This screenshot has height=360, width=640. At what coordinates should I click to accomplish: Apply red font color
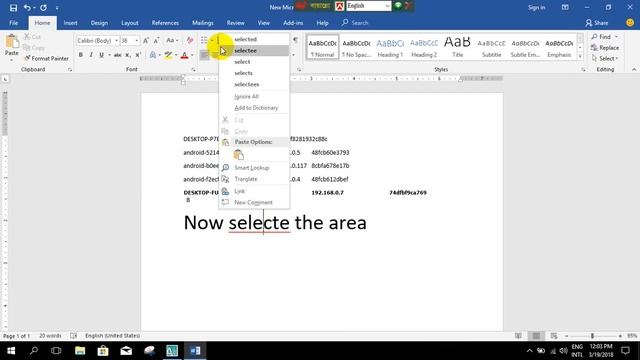pyautogui.click(x=184, y=55)
